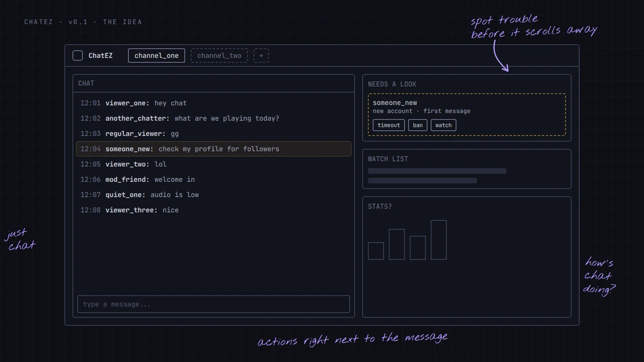Select the shortest bar in stats chart

376,251
